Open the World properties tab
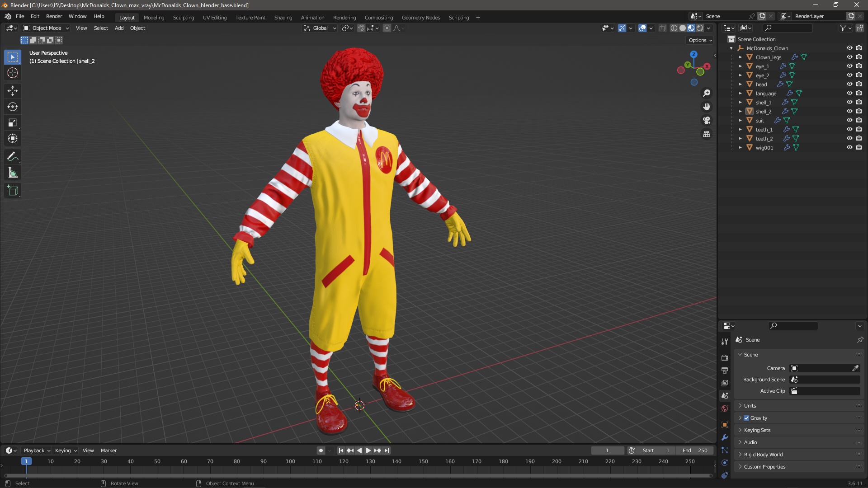Screen dimensions: 868x488 coord(725,408)
